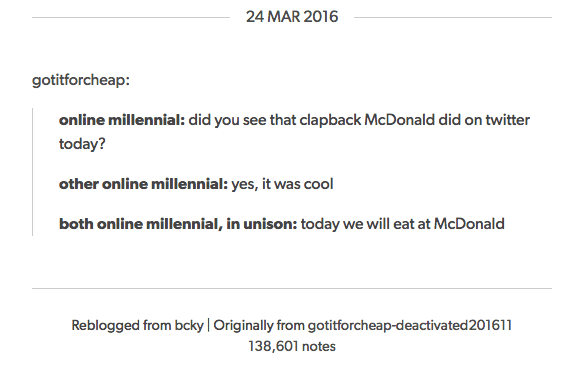This screenshot has height=378, width=584.
Task: Click the bold 'other online millennial:' label
Action: coord(143,184)
